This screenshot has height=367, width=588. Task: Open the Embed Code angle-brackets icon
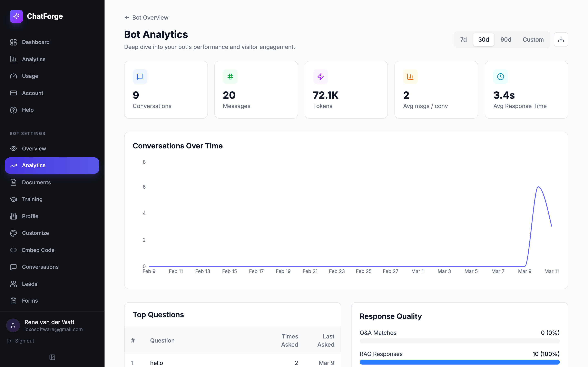click(13, 250)
